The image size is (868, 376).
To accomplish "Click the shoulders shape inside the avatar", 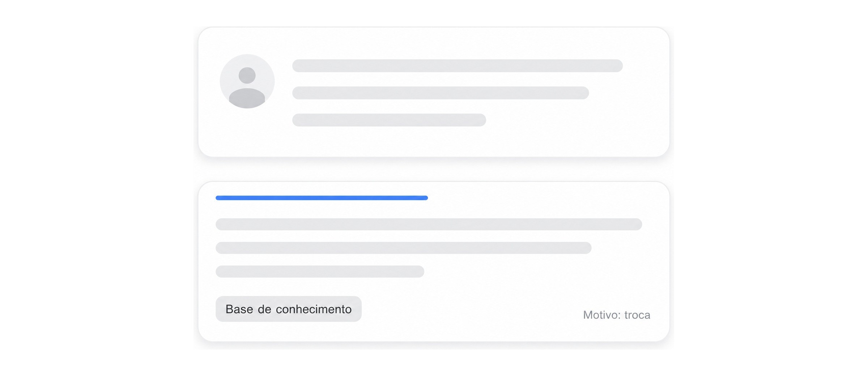I will (247, 98).
